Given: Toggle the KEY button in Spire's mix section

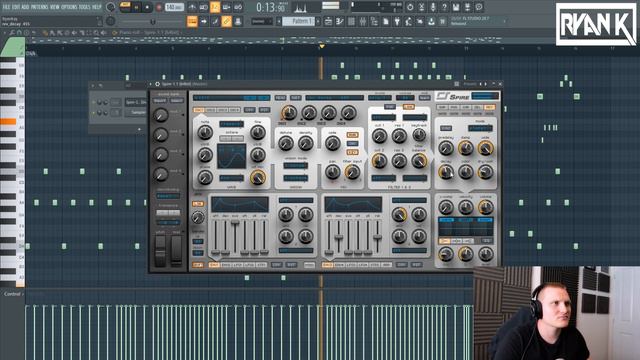Looking at the screenshot, I should (352, 152).
